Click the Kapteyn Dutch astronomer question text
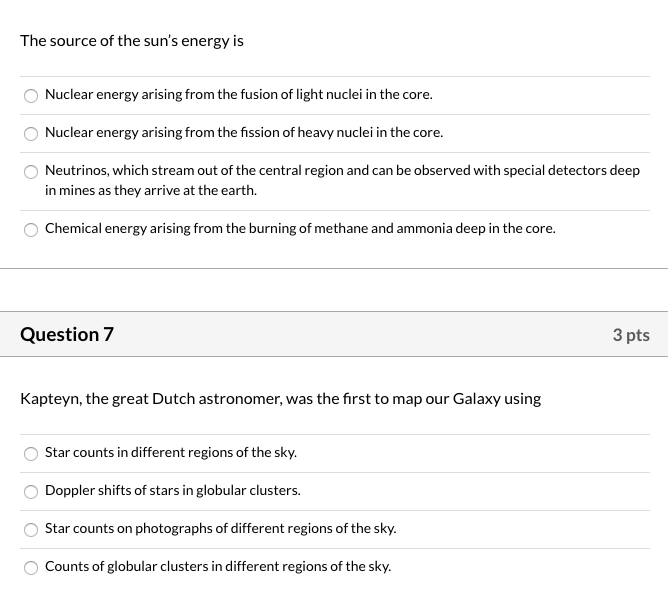 coord(280,399)
